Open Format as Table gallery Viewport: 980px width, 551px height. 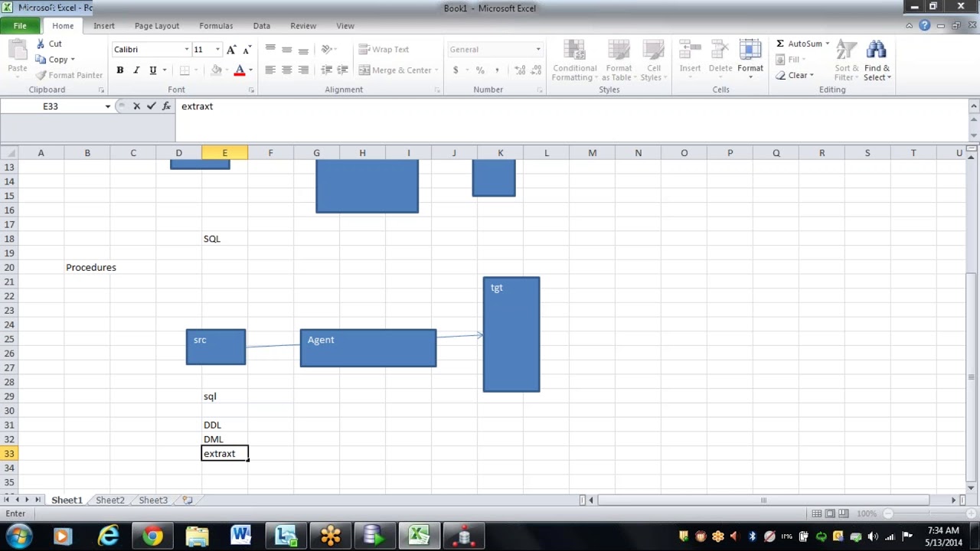tap(618, 60)
